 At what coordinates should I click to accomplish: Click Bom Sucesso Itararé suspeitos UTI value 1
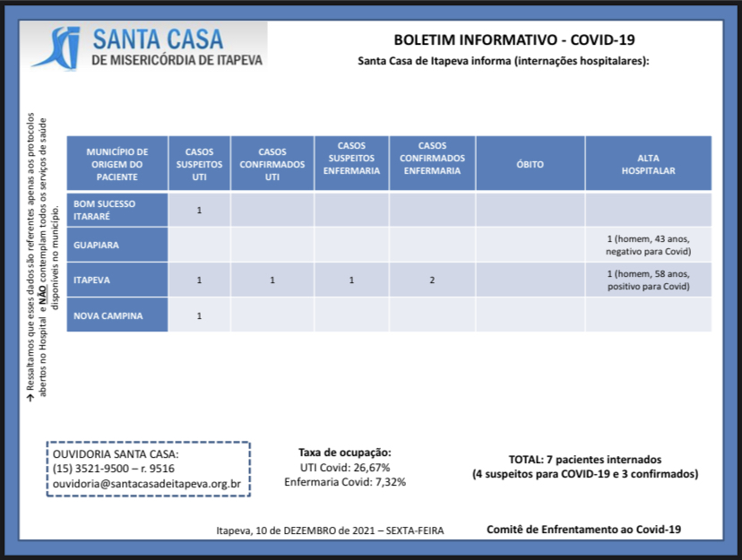coord(199,210)
